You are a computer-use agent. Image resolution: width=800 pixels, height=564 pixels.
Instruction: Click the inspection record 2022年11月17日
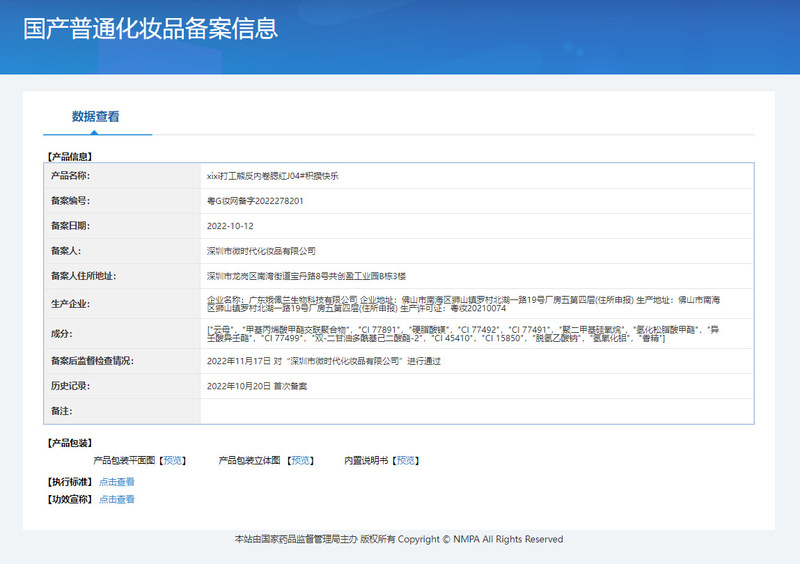(x=323, y=361)
